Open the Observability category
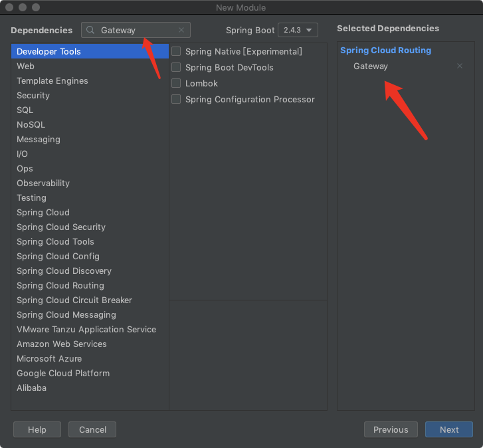The image size is (483, 448). [x=90, y=183]
